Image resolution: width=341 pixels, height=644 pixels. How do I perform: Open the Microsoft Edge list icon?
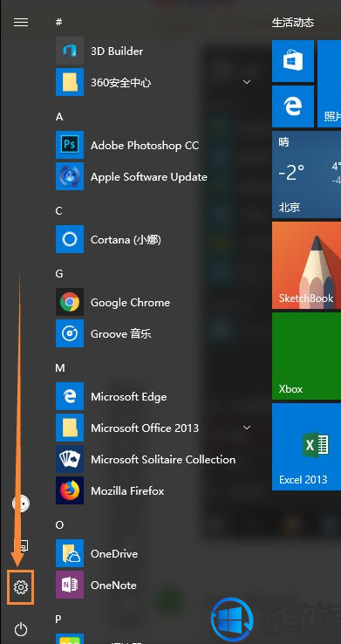[70, 396]
